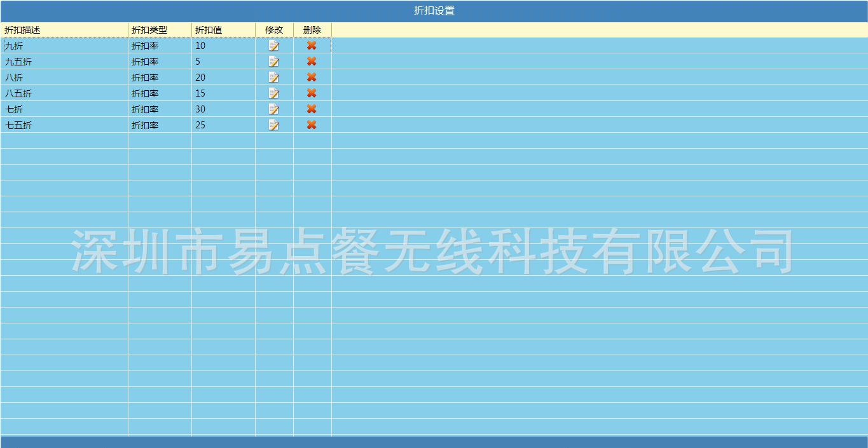Click 折扣率 type in 八折 row
Screen dimensions: 868x448
point(160,78)
